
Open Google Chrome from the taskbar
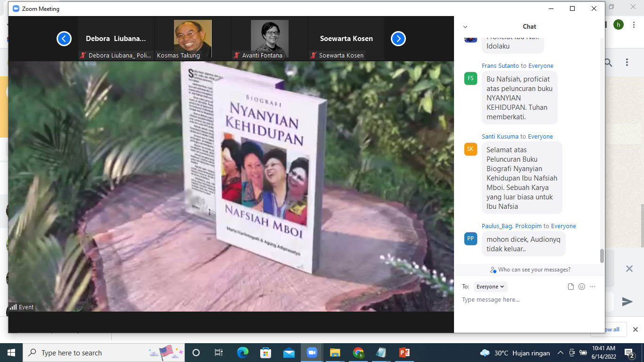358,353
